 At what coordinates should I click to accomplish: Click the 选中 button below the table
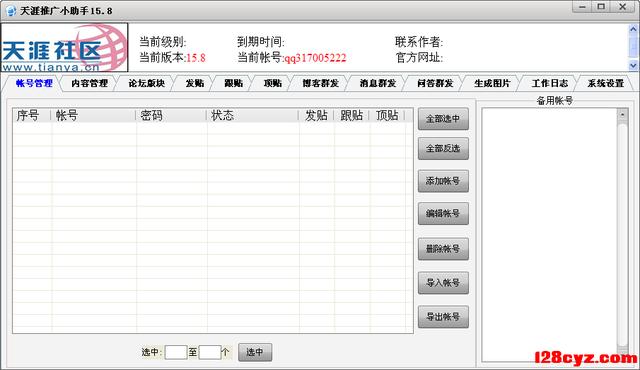(x=255, y=352)
